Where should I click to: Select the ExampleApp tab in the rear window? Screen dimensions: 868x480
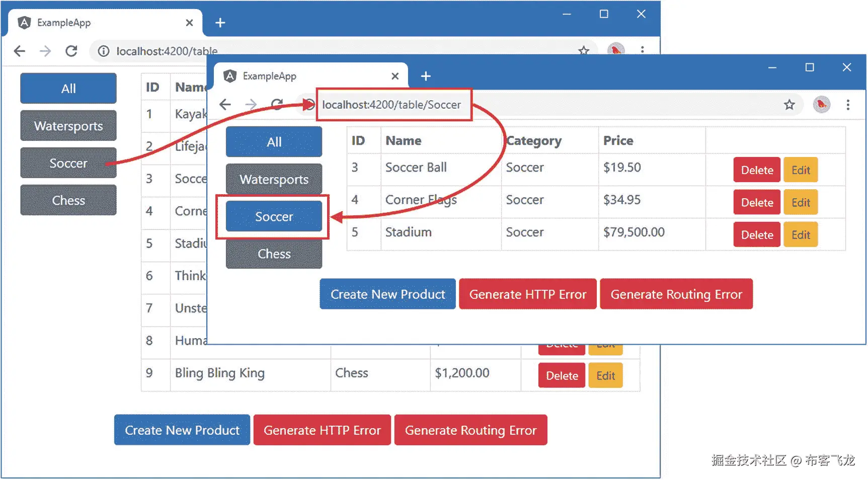(x=105, y=23)
